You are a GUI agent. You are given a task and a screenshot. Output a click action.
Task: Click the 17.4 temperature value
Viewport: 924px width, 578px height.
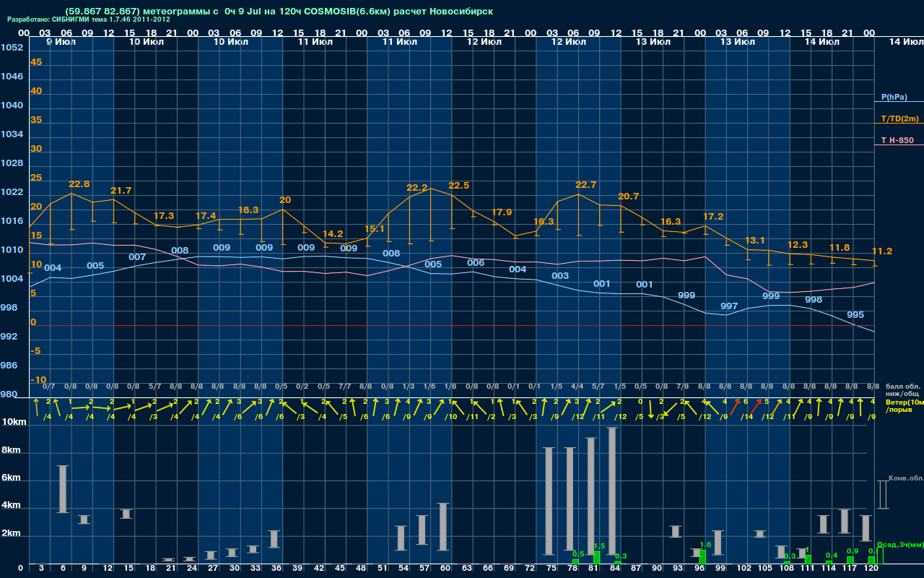click(x=206, y=216)
